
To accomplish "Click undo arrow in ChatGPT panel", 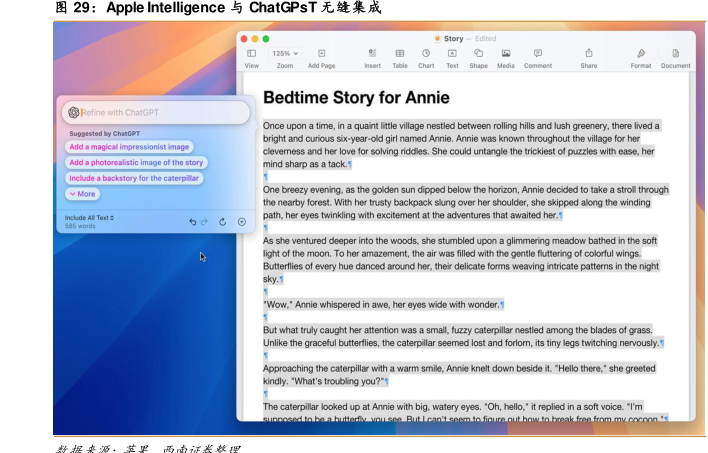I will [x=192, y=221].
